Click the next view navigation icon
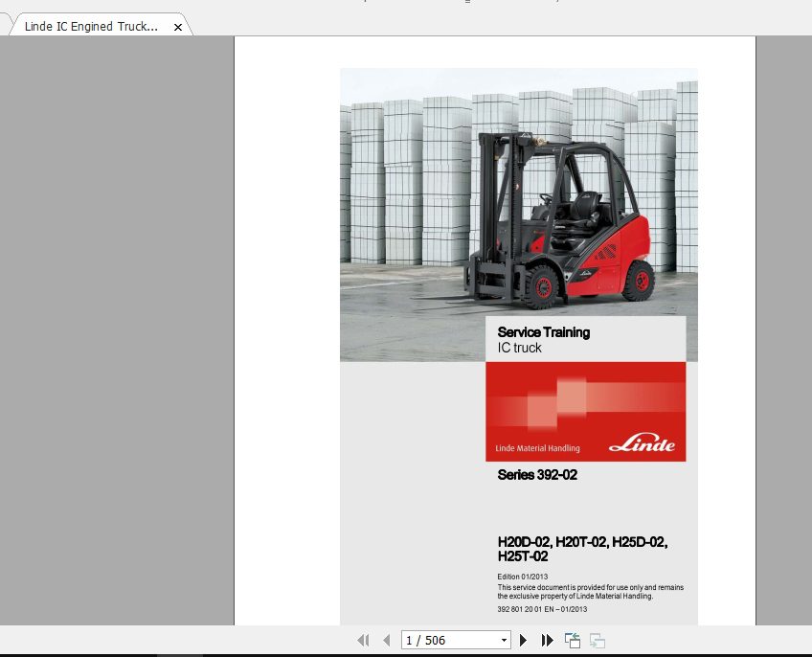The image size is (812, 657). click(598, 641)
